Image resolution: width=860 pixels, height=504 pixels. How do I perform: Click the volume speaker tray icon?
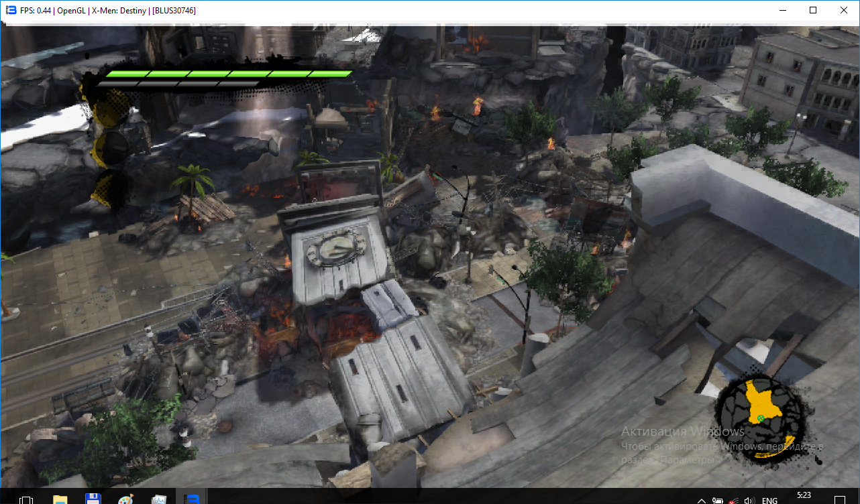[749, 500]
